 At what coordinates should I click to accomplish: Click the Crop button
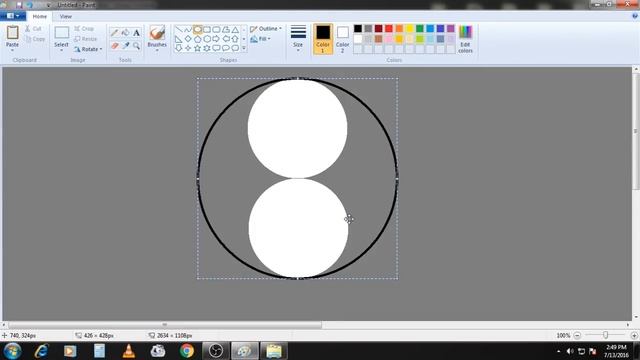84,29
